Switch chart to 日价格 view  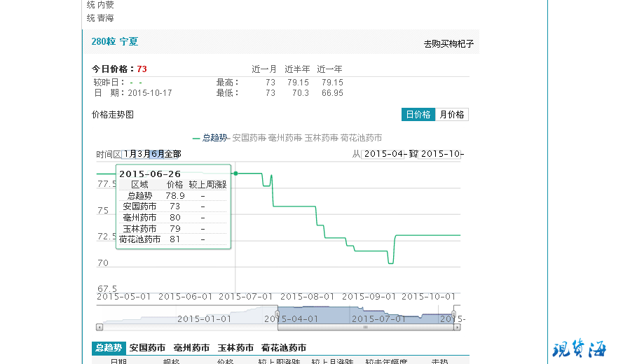pyautogui.click(x=418, y=115)
